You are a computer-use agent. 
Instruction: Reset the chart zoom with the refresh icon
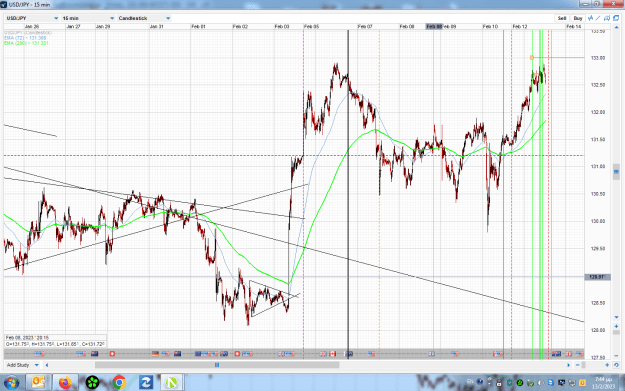tap(616, 365)
